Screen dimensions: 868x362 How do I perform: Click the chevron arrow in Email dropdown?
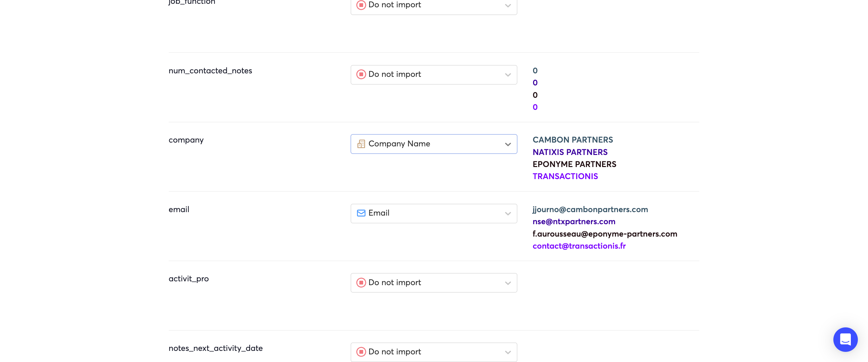508,214
